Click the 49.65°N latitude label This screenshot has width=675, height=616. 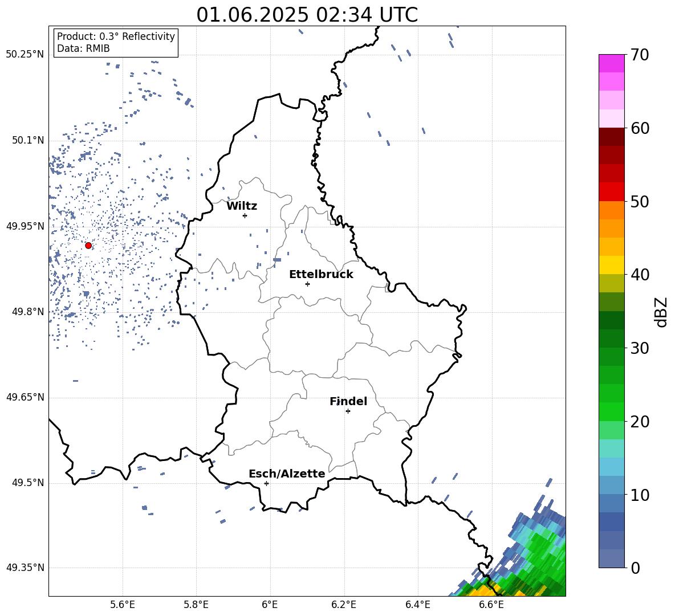[x=25, y=397]
